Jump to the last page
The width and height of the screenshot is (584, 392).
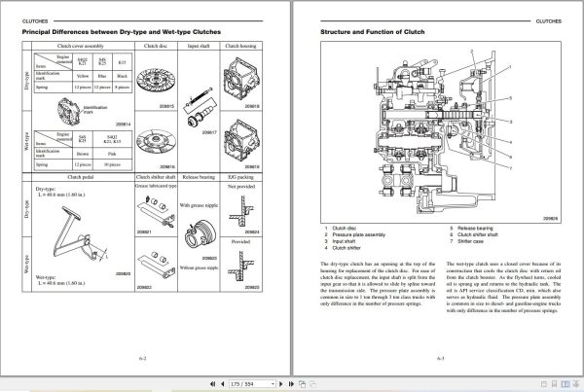click(x=291, y=384)
